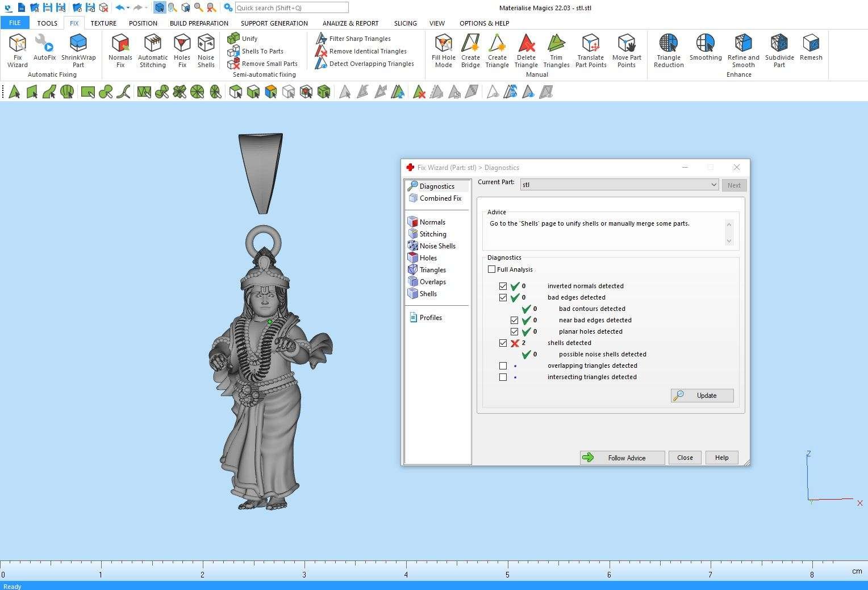Uncheck the inverted normals detected checkbox
The width and height of the screenshot is (868, 590).
[503, 286]
